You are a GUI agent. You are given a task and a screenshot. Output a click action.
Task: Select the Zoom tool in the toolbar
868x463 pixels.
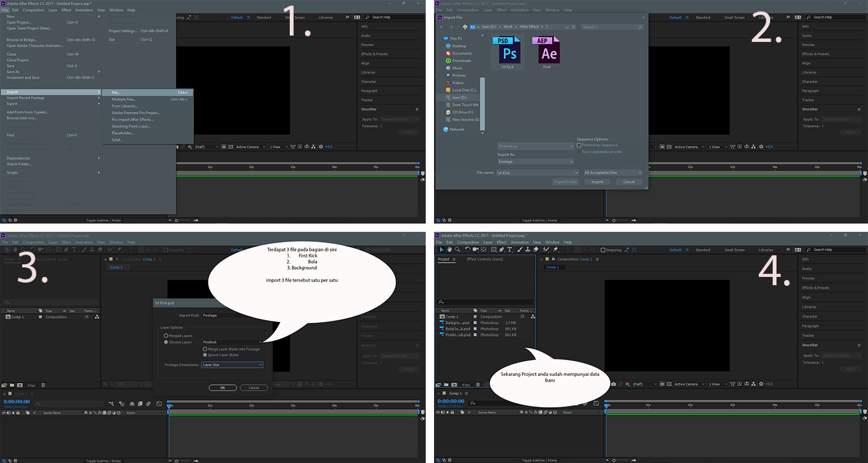(x=457, y=250)
